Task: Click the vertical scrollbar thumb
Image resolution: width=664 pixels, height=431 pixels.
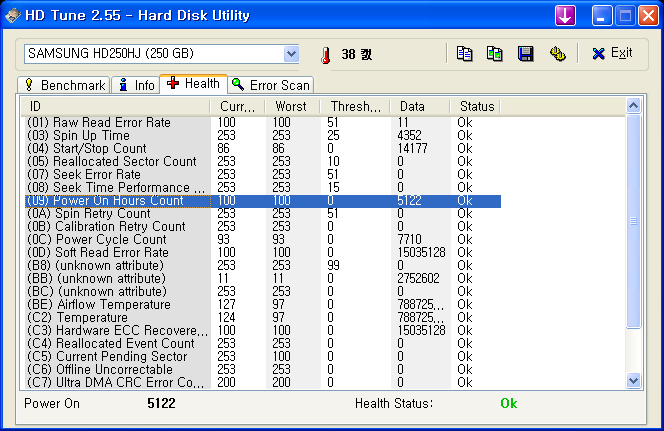Action: point(633,221)
